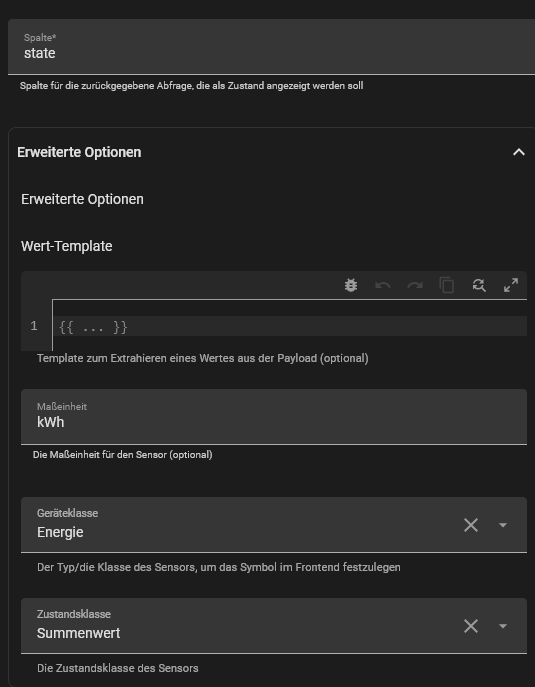This screenshot has width=535, height=687.
Task: Click helper text 'Die Zustandsklasse des Sensors'
Action: (x=118, y=668)
